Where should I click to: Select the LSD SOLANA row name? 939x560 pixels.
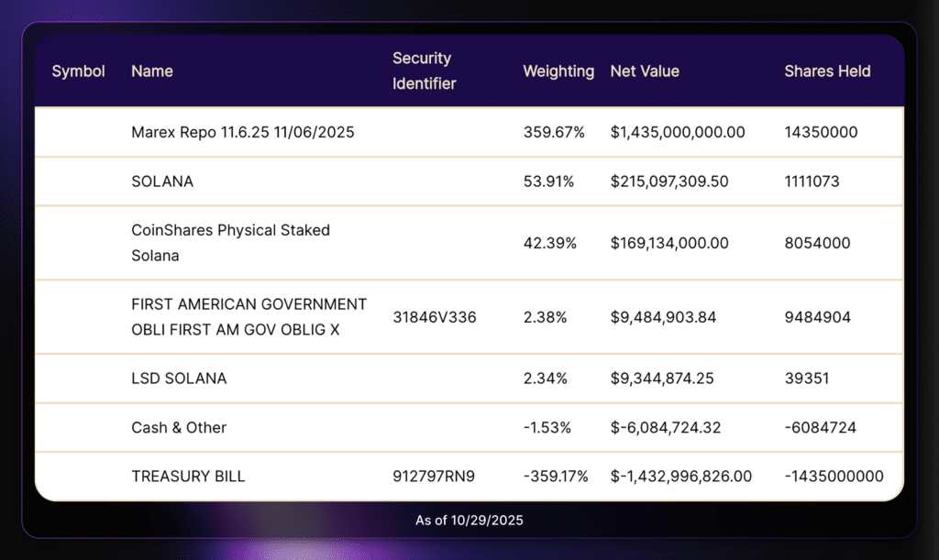pyautogui.click(x=179, y=378)
